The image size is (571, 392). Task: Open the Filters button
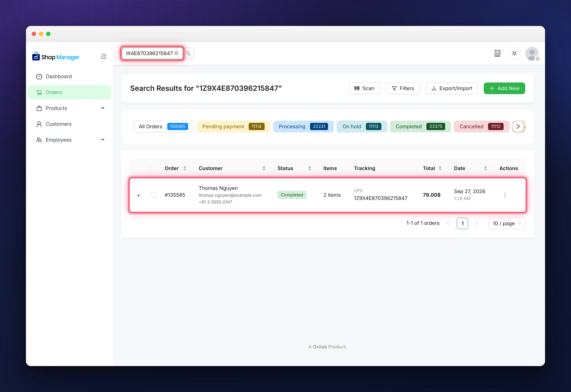[403, 88]
